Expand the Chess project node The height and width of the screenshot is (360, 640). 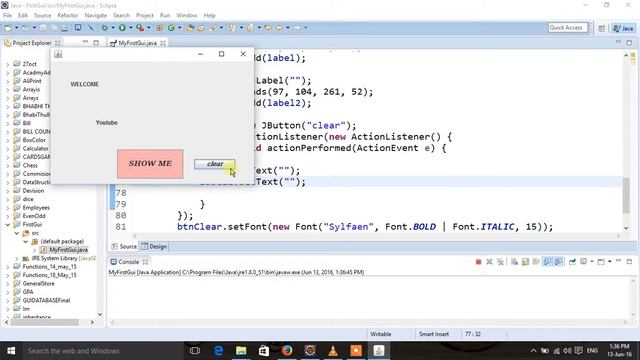pos(7,165)
